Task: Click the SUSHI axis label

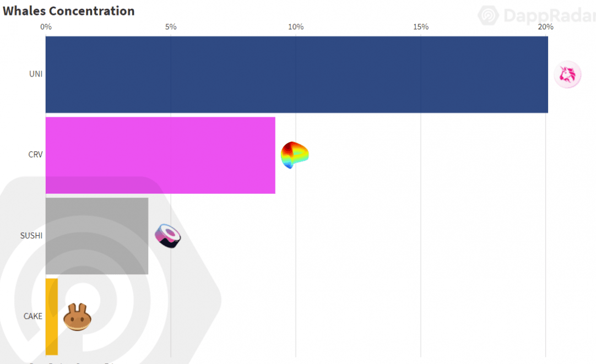Action: [x=31, y=236]
